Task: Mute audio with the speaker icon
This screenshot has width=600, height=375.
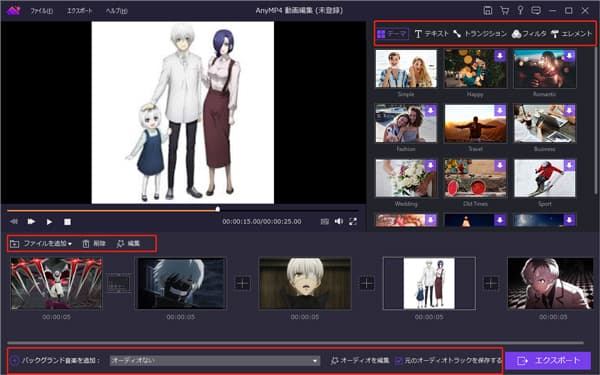Action: 339,221
